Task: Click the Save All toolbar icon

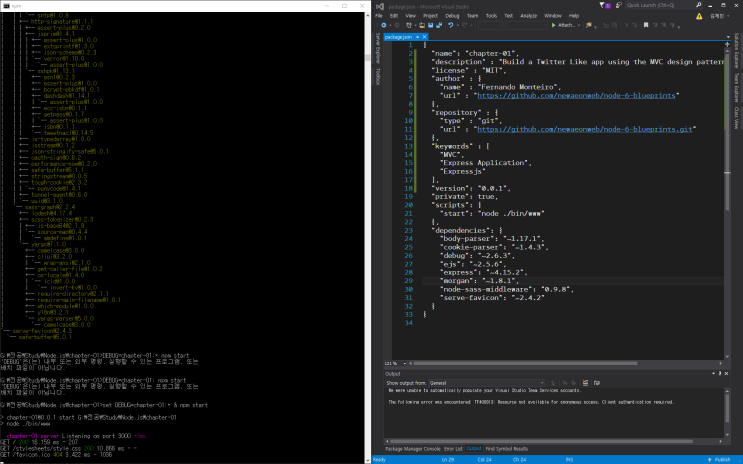Action: (x=439, y=25)
